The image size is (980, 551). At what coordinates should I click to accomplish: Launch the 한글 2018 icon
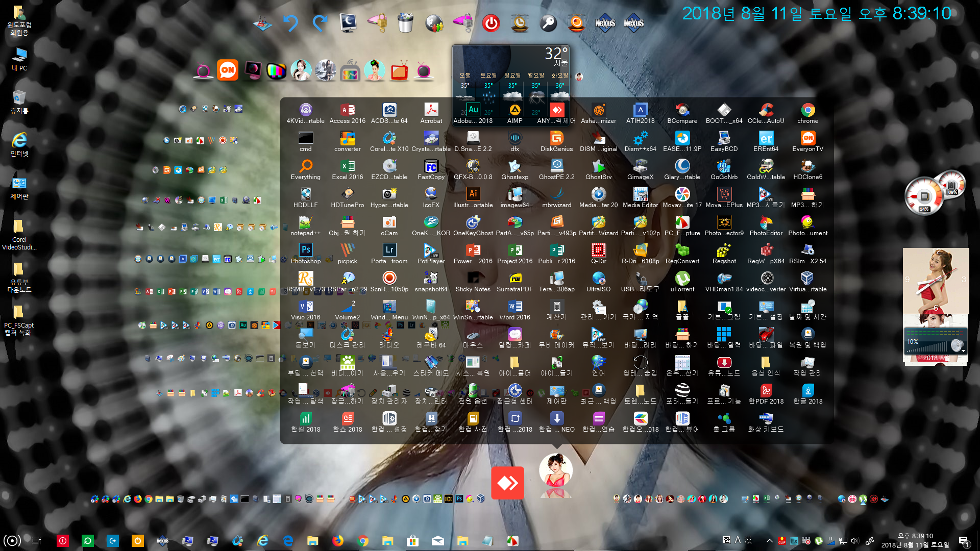[x=808, y=394]
